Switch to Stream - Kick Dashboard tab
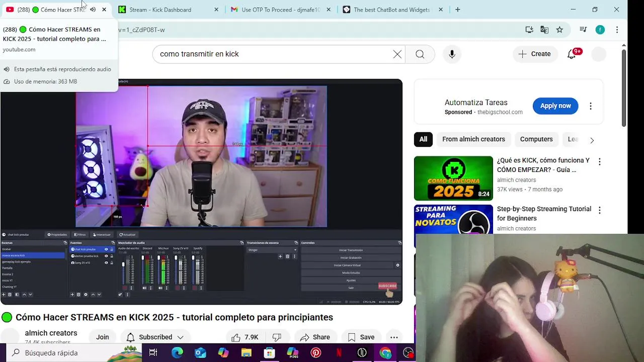This screenshot has height=362, width=644. [x=160, y=10]
